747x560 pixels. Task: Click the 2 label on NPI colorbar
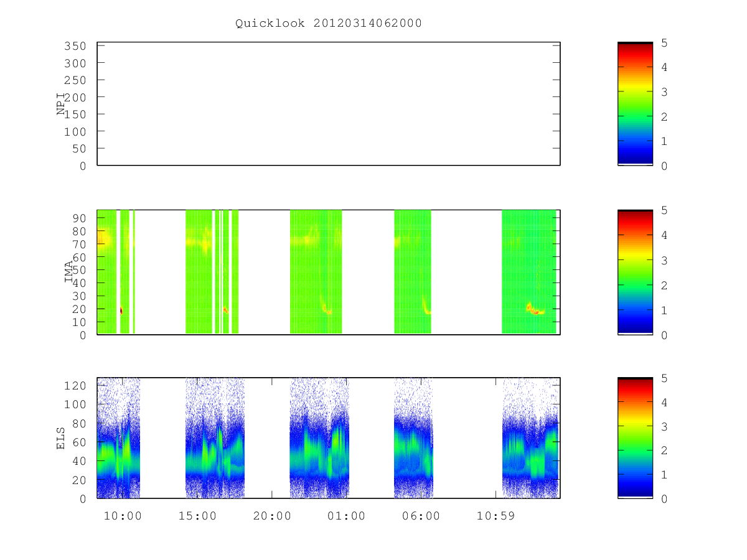pos(665,116)
